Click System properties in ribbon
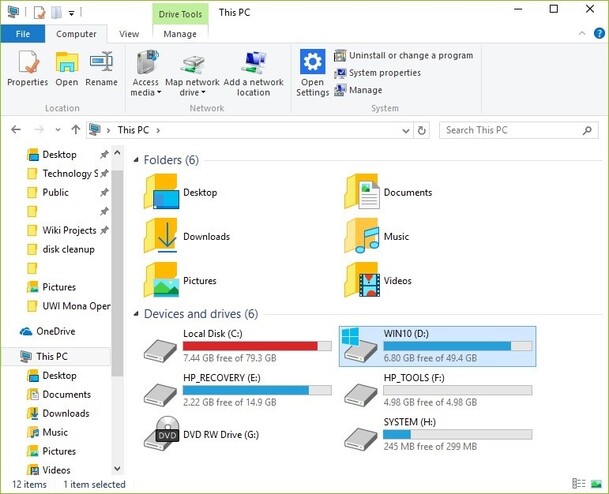 384,73
